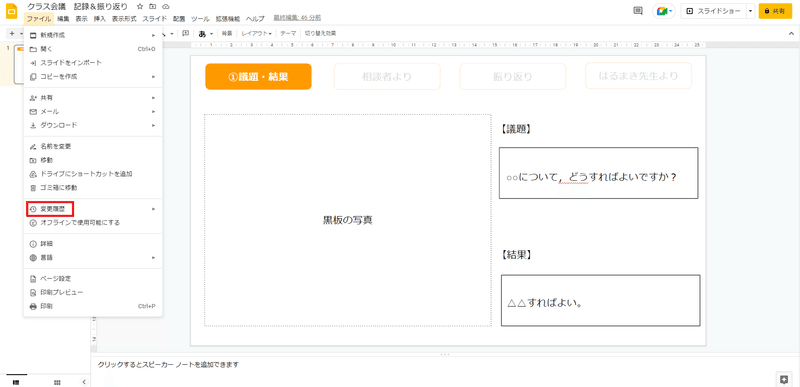Image resolution: width=800 pixels, height=387 pixels.
Task: Click the △△すればよい。 text box
Action: pyautogui.click(x=601, y=300)
